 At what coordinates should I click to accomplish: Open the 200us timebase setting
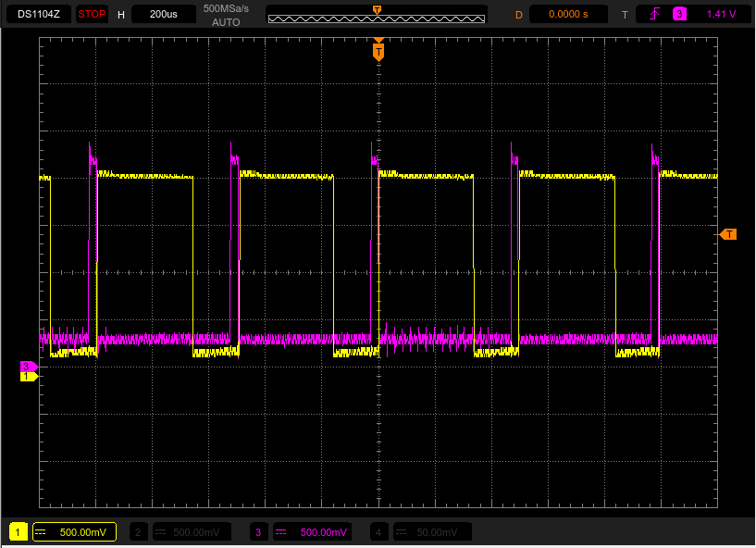[x=163, y=14]
